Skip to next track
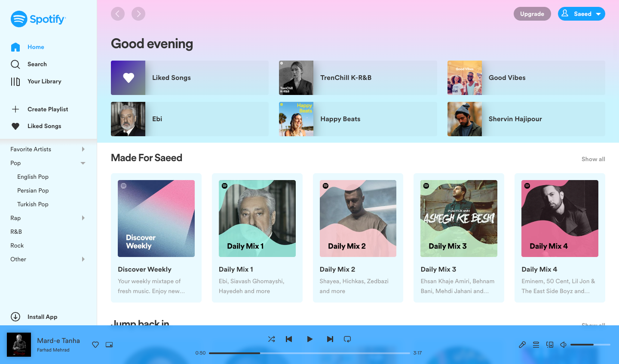Viewport: 619px width, 364px height. [x=330, y=339]
